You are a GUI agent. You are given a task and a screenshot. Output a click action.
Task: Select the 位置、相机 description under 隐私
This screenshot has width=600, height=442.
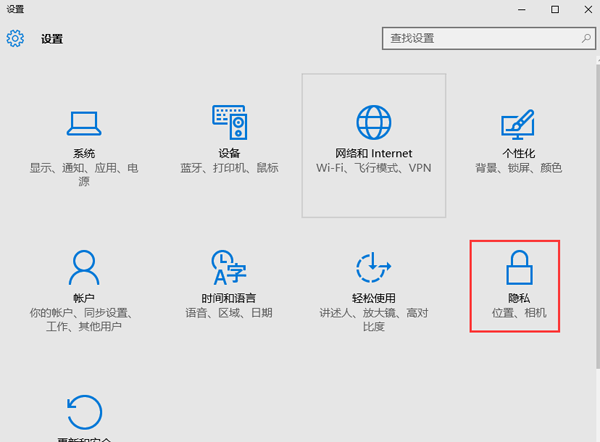(x=518, y=313)
